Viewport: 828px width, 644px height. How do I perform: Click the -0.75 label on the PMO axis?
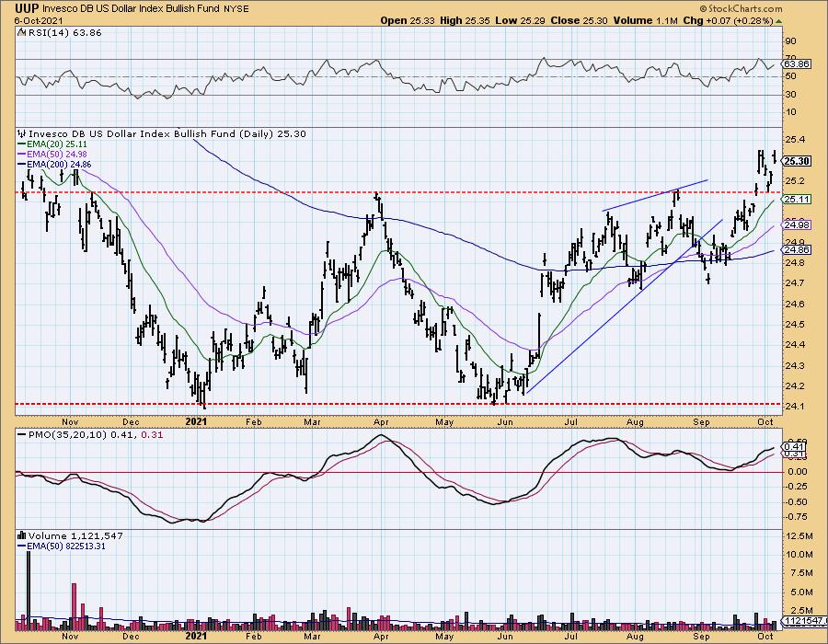[x=796, y=517]
